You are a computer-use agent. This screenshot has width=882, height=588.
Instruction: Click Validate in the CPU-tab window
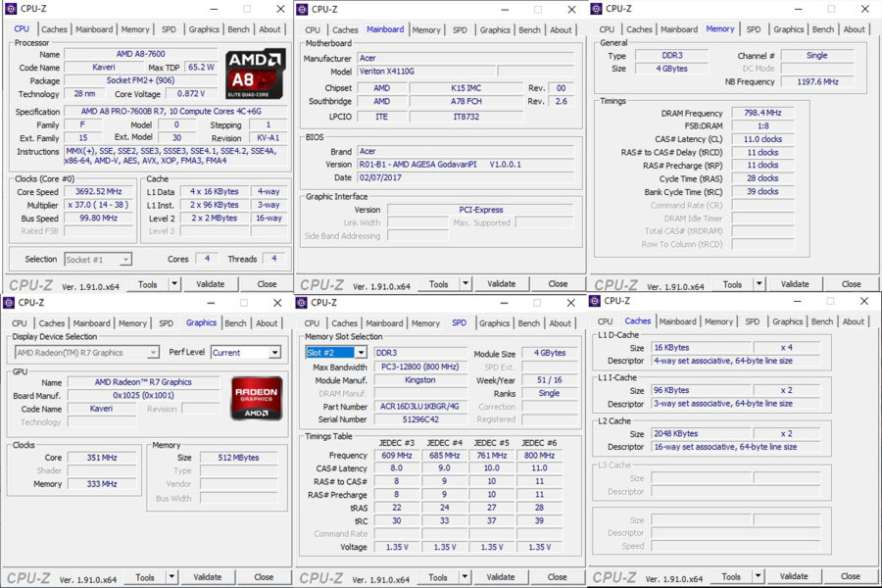click(211, 284)
